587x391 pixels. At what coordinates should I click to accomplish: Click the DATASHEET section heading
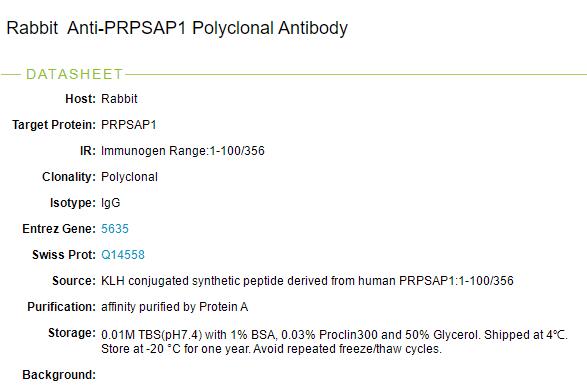[74, 74]
